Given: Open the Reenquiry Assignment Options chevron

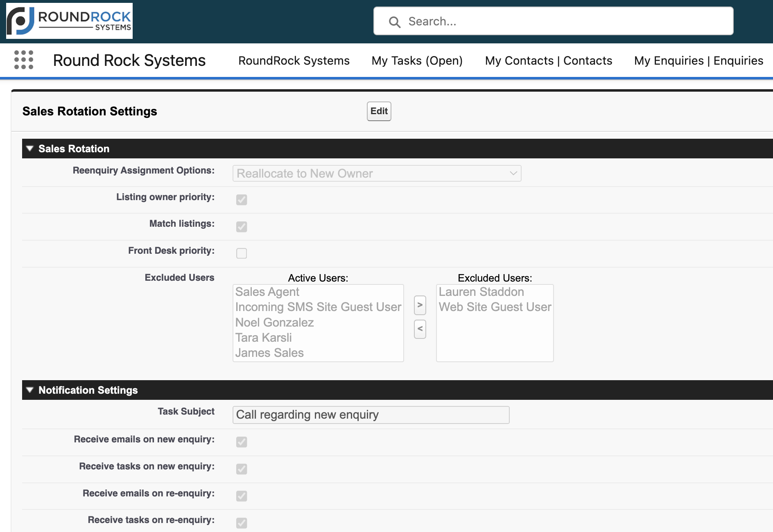Looking at the screenshot, I should pos(513,173).
